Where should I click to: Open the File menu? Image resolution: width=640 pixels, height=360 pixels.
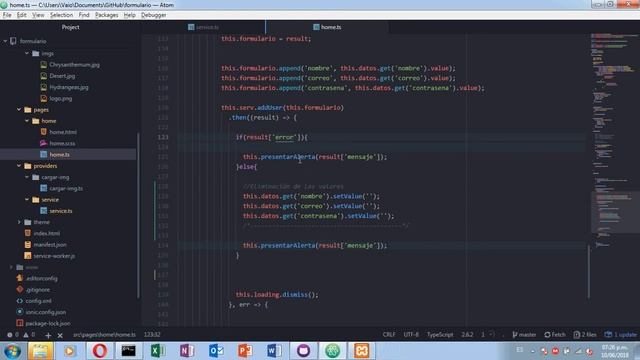click(7, 15)
